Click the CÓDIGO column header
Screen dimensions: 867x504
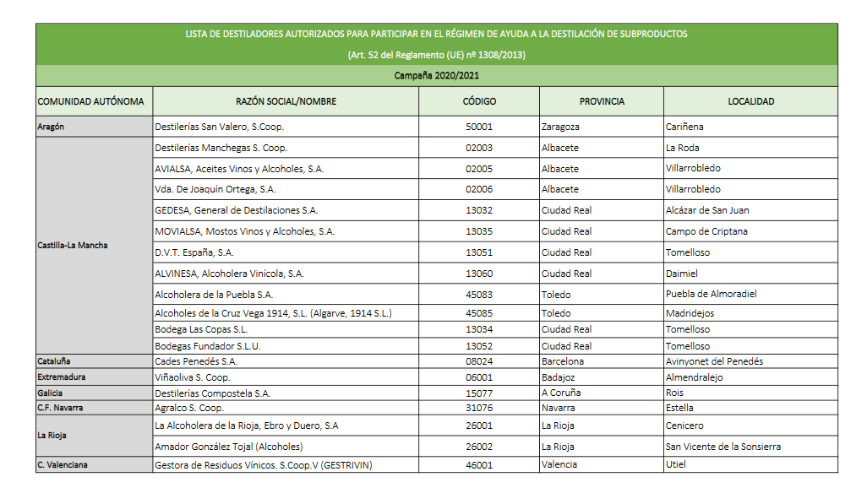pos(479,101)
